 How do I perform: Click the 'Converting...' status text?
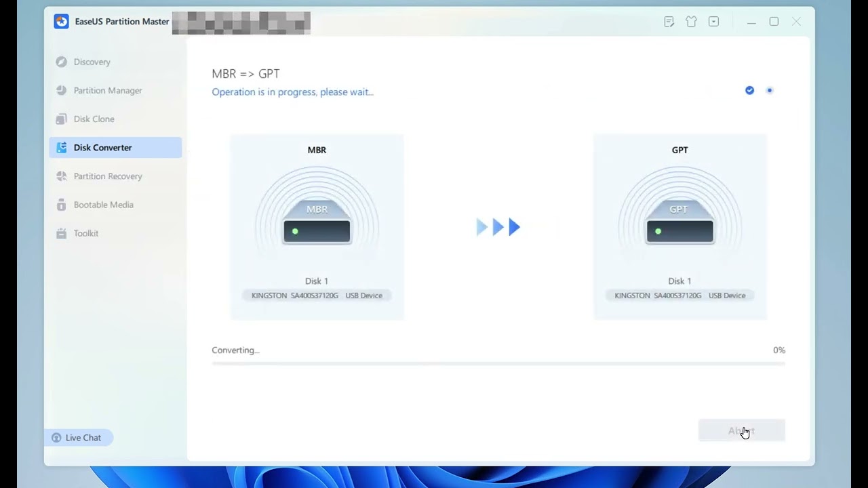point(235,350)
